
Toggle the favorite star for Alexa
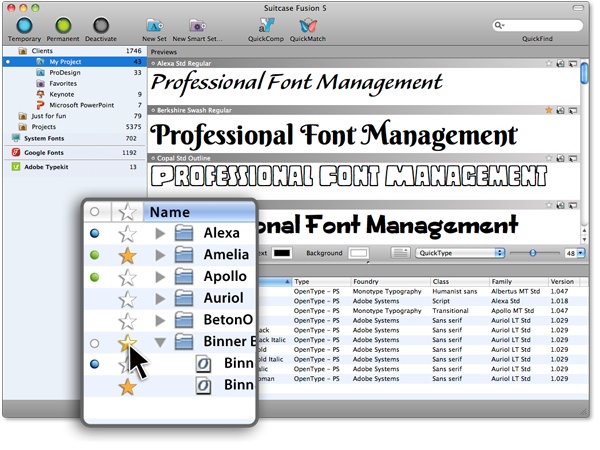(127, 233)
